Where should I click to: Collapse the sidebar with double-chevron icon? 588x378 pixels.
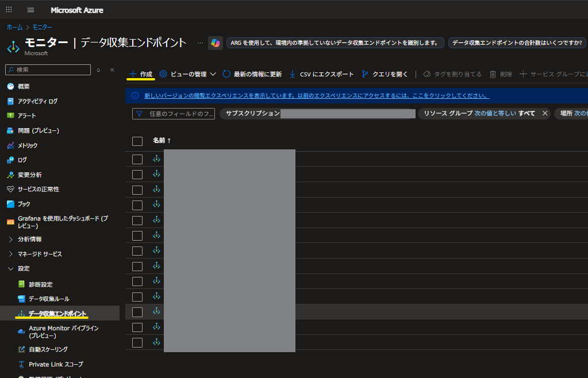[112, 70]
